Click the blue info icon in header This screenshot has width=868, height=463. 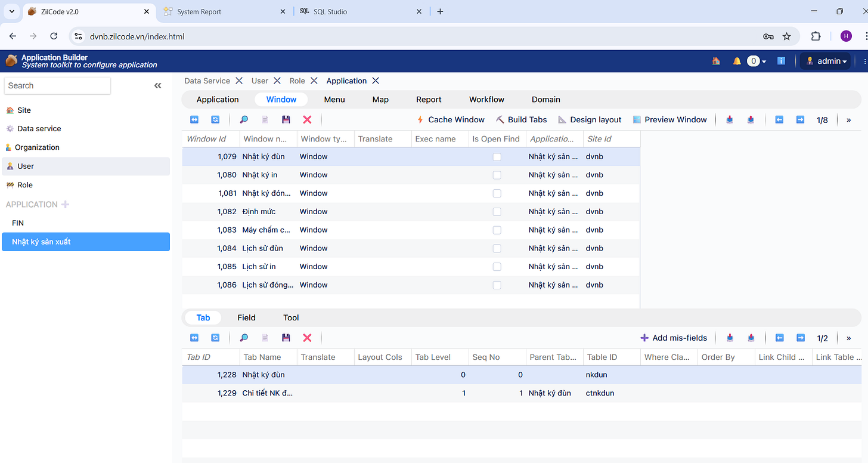click(781, 61)
